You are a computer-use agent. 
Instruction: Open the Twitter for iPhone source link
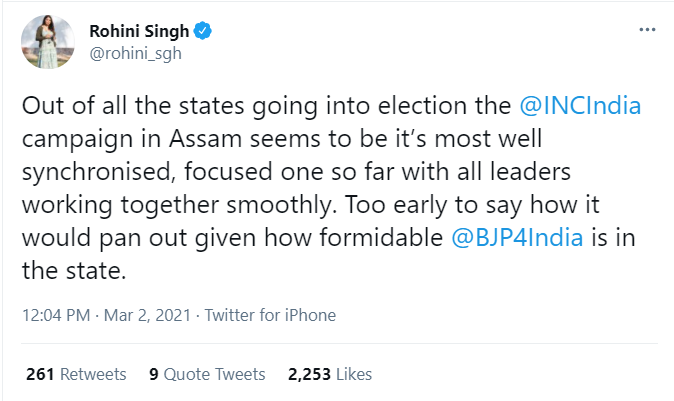tap(271, 315)
